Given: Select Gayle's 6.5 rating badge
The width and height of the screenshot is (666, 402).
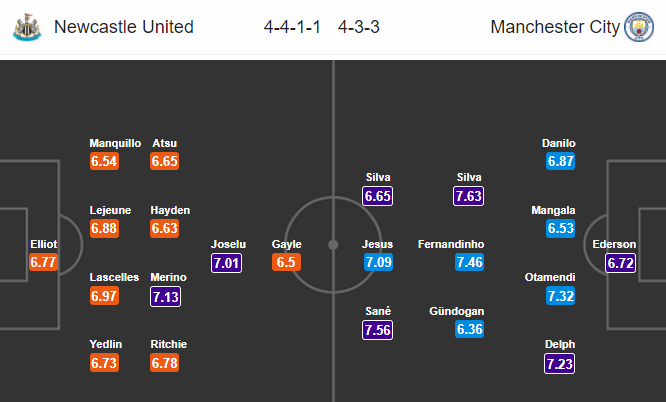Looking at the screenshot, I should coord(286,262).
